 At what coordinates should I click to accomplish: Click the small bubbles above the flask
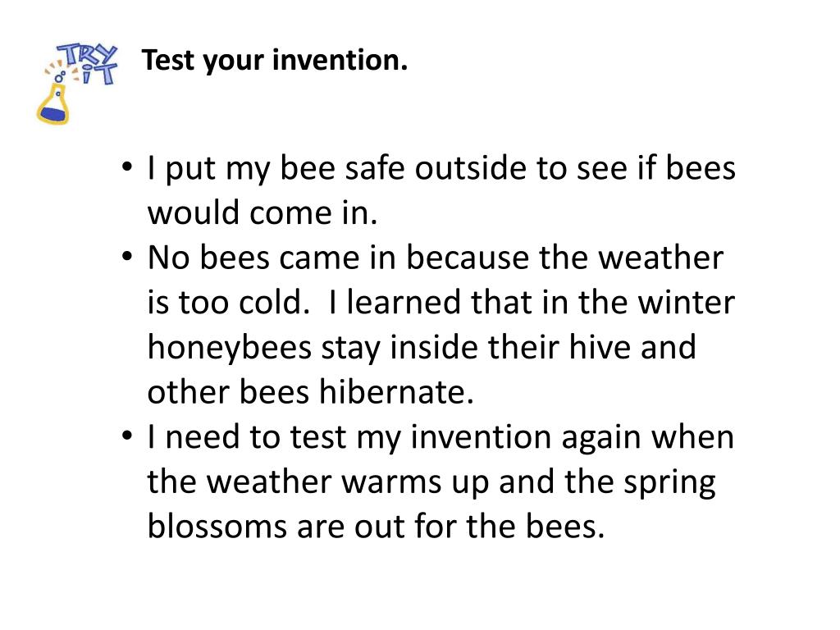[x=59, y=78]
